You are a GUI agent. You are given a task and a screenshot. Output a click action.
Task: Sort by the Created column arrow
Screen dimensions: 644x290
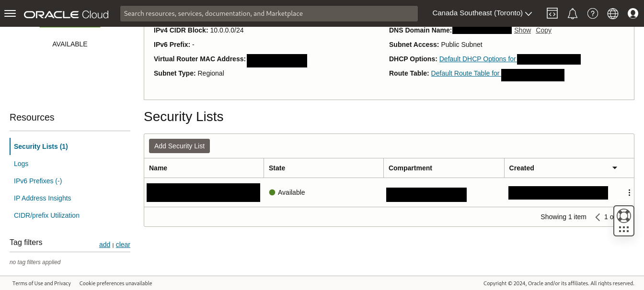(614, 168)
